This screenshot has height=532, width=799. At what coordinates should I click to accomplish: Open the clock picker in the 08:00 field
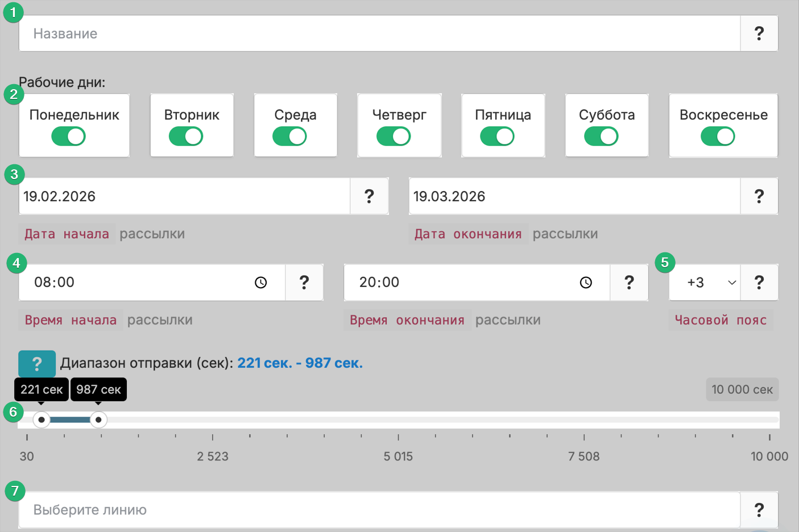point(260,282)
